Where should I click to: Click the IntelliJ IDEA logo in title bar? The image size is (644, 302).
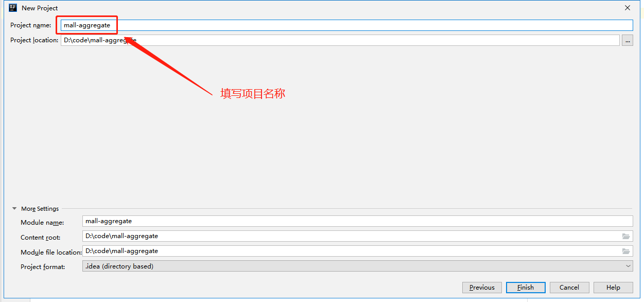(13, 8)
